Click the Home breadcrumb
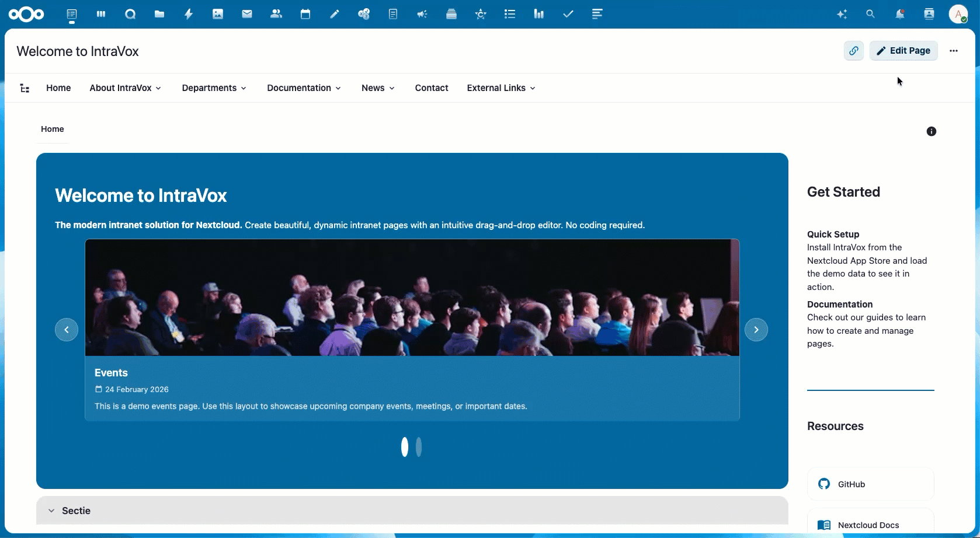 pyautogui.click(x=53, y=129)
